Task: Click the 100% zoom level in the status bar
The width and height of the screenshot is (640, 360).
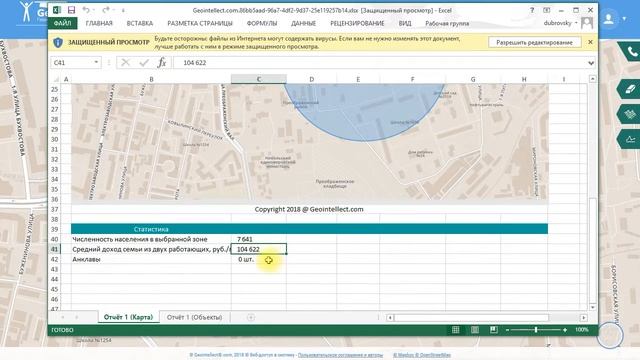Action: pos(582,330)
